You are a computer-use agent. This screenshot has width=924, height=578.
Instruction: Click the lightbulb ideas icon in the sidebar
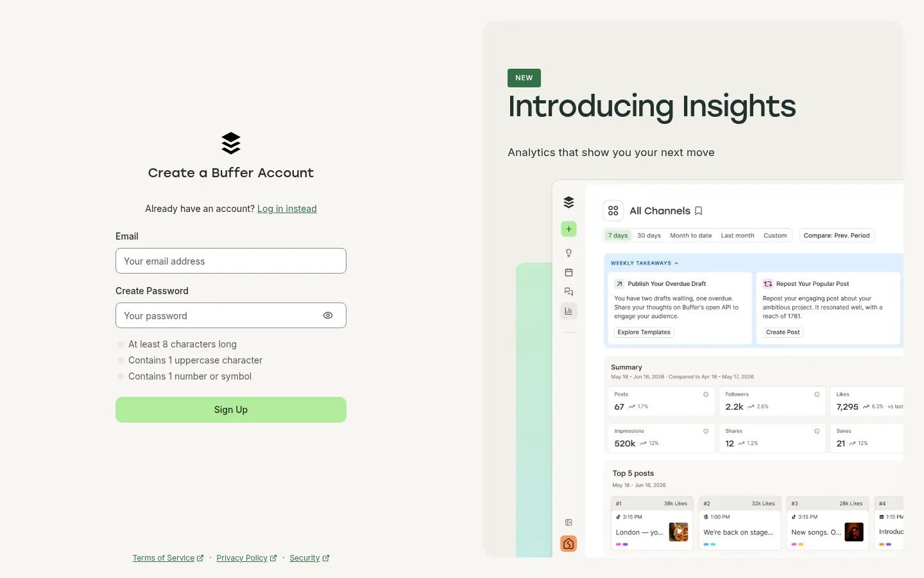click(x=569, y=253)
